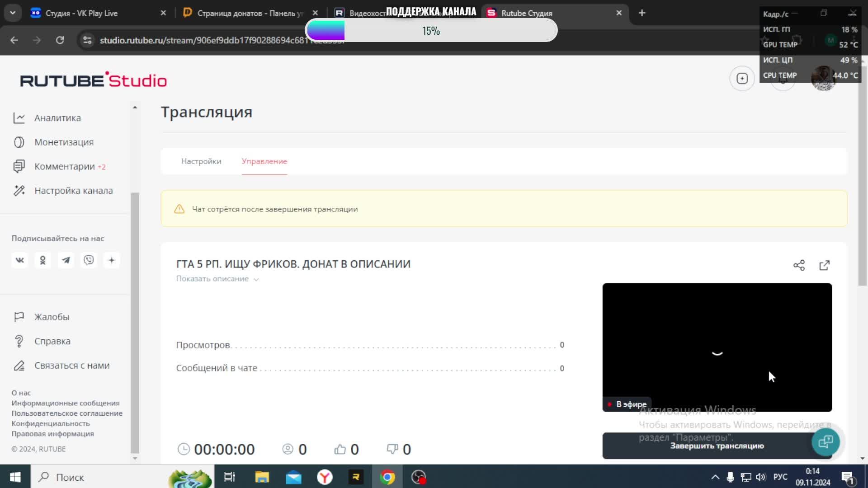Reload the current page
Image resolution: width=868 pixels, height=488 pixels.
coord(60,40)
